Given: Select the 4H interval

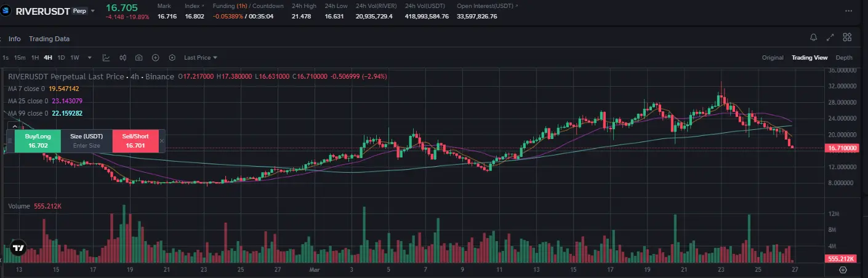Looking at the screenshot, I should click(x=48, y=58).
